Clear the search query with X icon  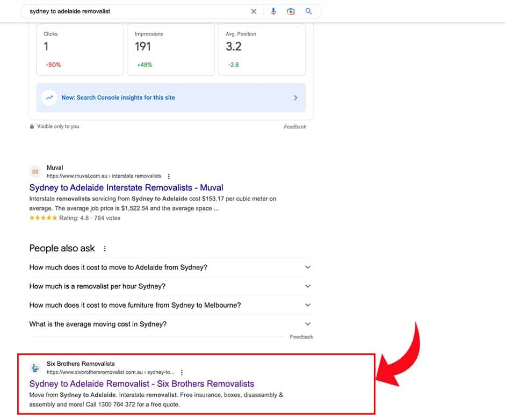pos(254,11)
